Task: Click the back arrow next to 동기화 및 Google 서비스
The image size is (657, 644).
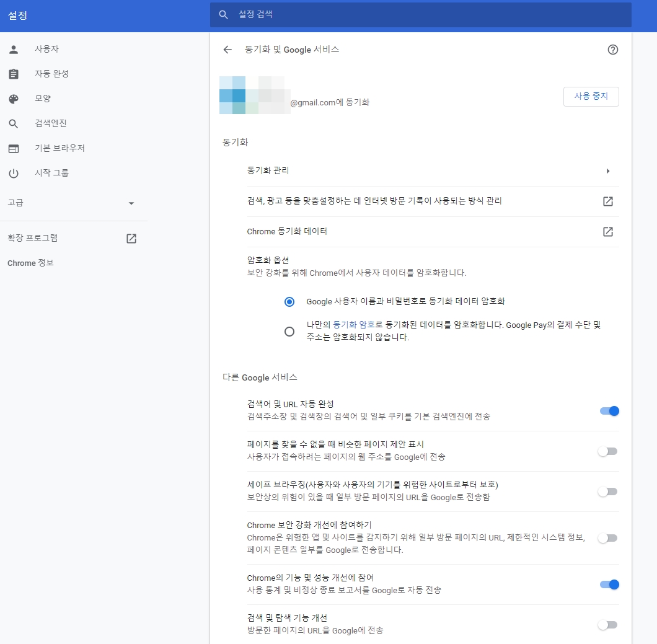Action: click(x=227, y=50)
